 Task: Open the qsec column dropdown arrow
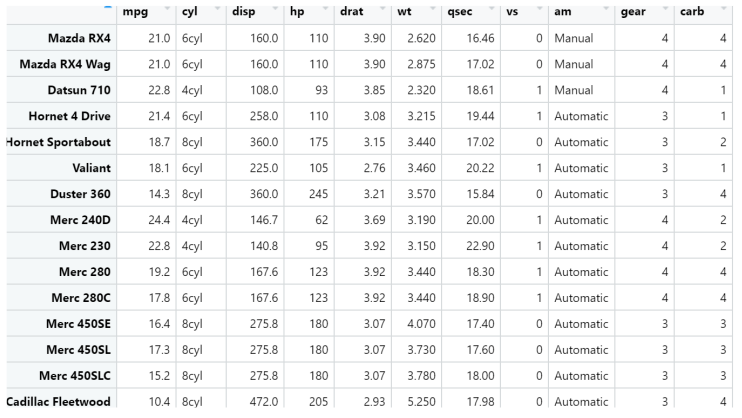492,9
